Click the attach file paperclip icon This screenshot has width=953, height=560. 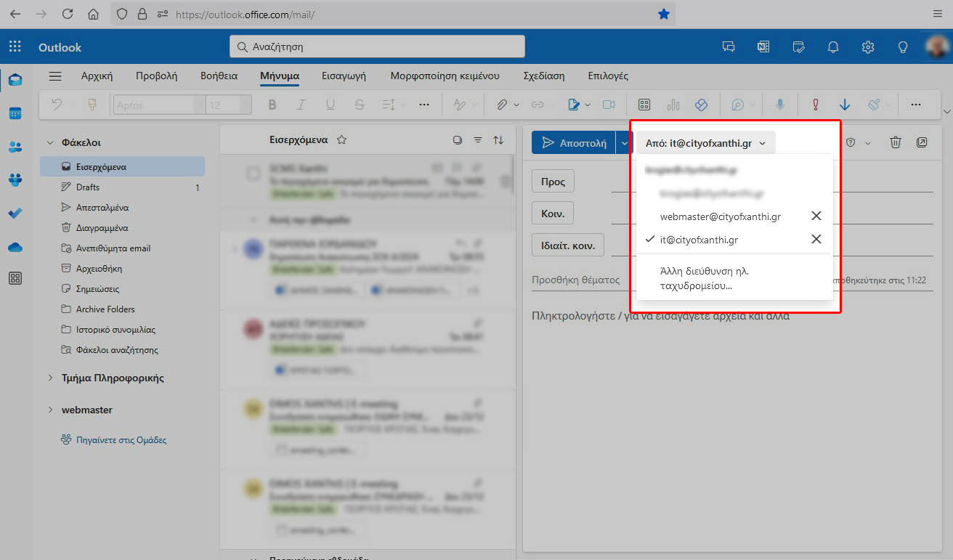click(501, 105)
